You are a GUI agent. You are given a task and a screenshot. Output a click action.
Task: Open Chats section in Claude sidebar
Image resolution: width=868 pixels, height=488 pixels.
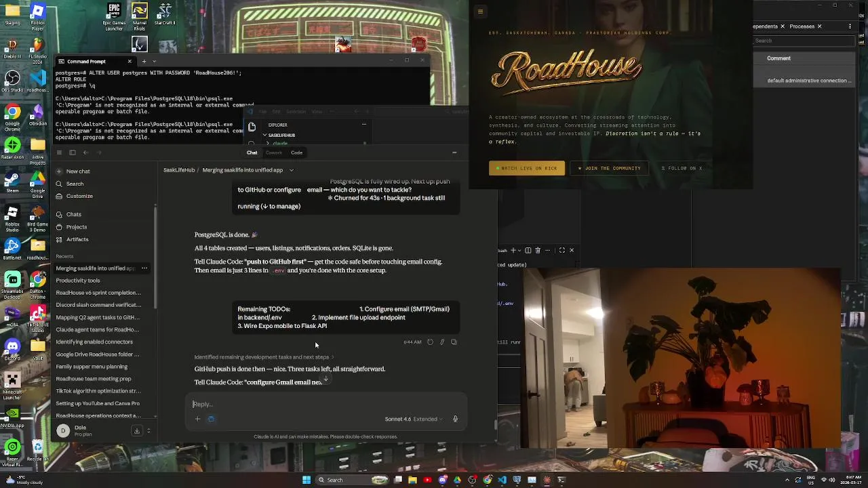coord(68,214)
